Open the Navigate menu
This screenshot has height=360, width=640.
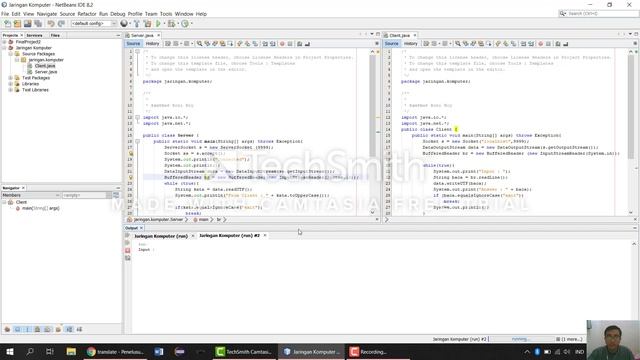click(47, 14)
